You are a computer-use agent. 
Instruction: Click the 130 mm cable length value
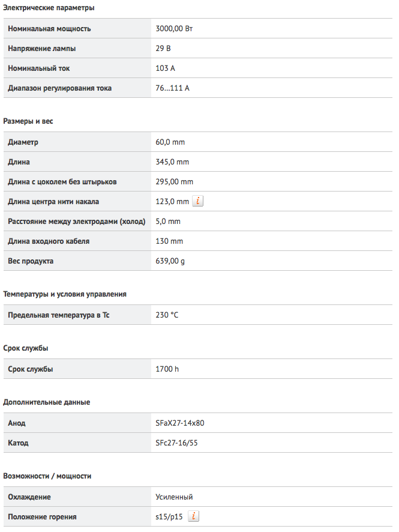click(169, 241)
